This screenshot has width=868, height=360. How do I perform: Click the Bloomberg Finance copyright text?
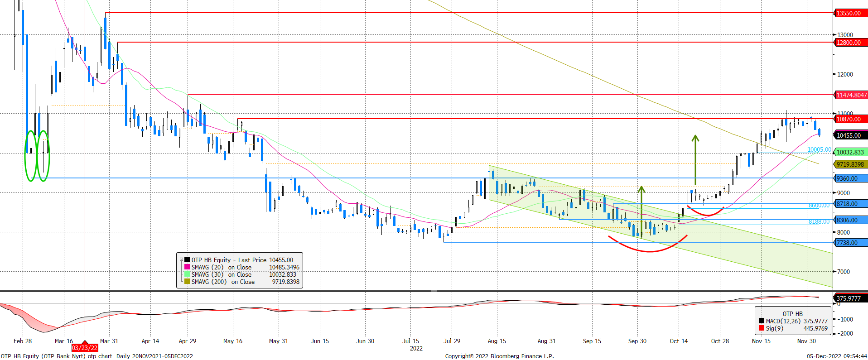499,356
